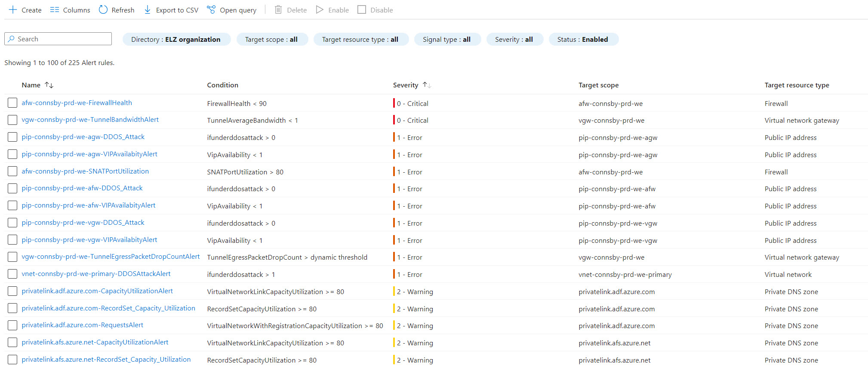Open vnet-connsby-prd-we-primary-DDOSAttackAlert rule link
The height and width of the screenshot is (366, 868).
96,274
